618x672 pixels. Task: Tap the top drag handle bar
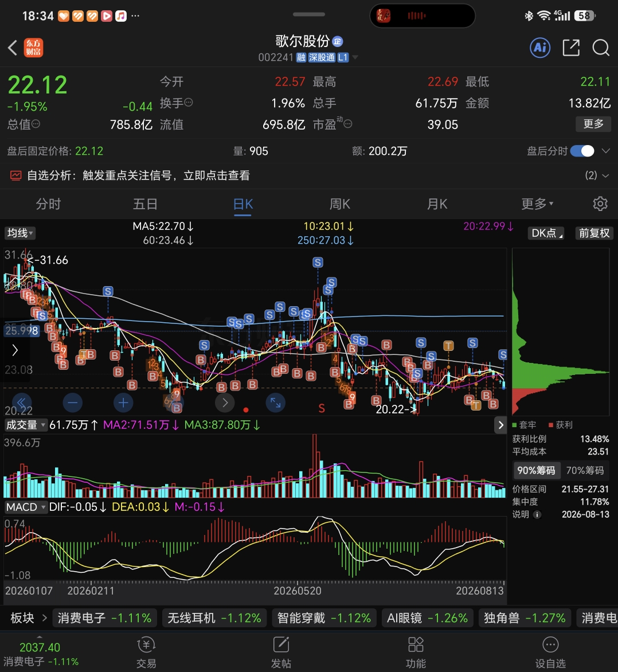coord(308,14)
